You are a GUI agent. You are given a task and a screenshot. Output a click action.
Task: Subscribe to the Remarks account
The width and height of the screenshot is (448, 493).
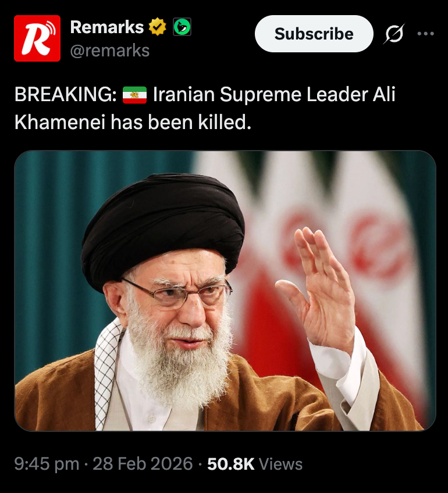click(314, 34)
